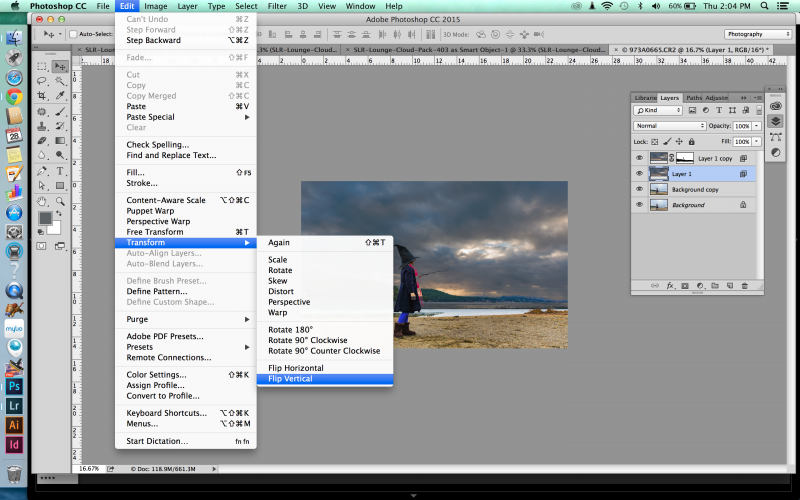Select the Horizontal Type tool
This screenshot has height=500, width=800.
[x=60, y=171]
